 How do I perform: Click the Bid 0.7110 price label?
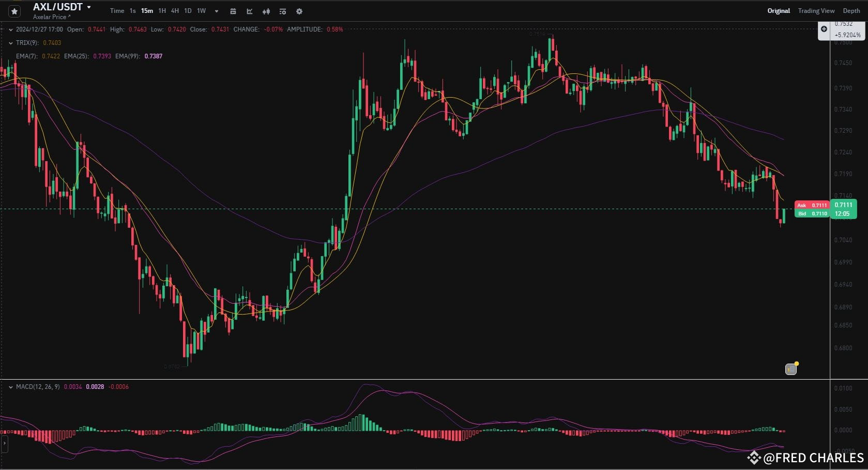[x=812, y=213]
